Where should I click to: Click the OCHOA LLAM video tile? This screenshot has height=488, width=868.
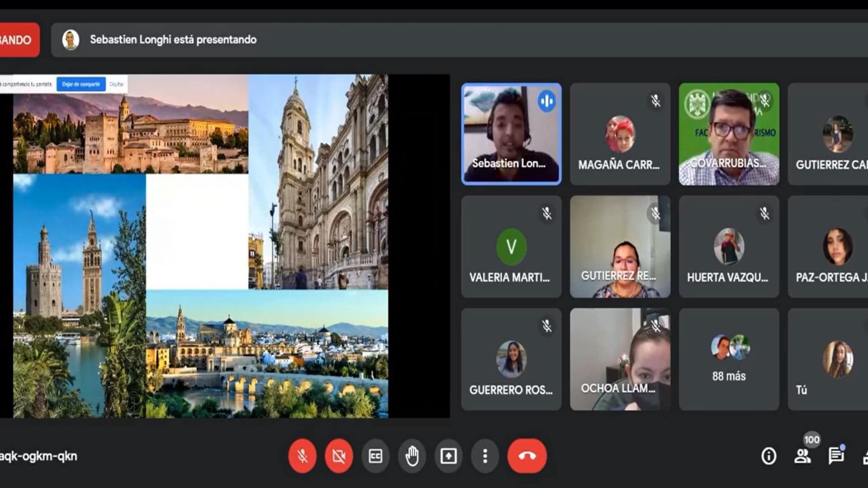(620, 359)
